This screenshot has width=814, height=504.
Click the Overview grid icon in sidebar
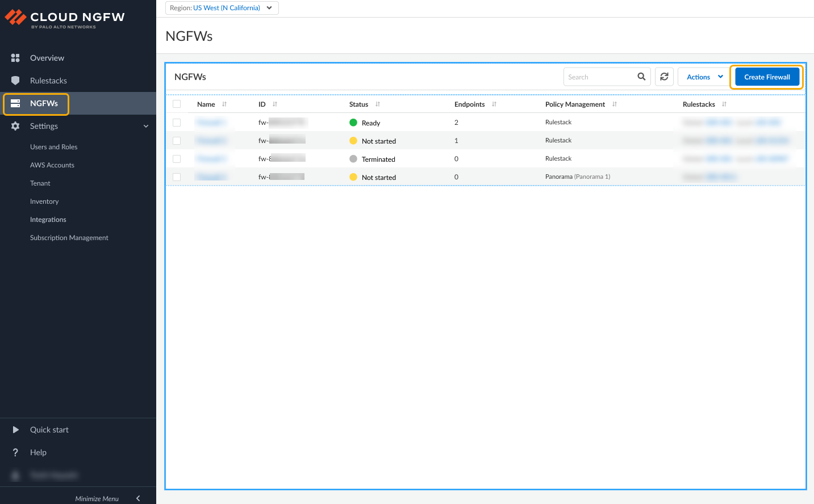click(15, 58)
